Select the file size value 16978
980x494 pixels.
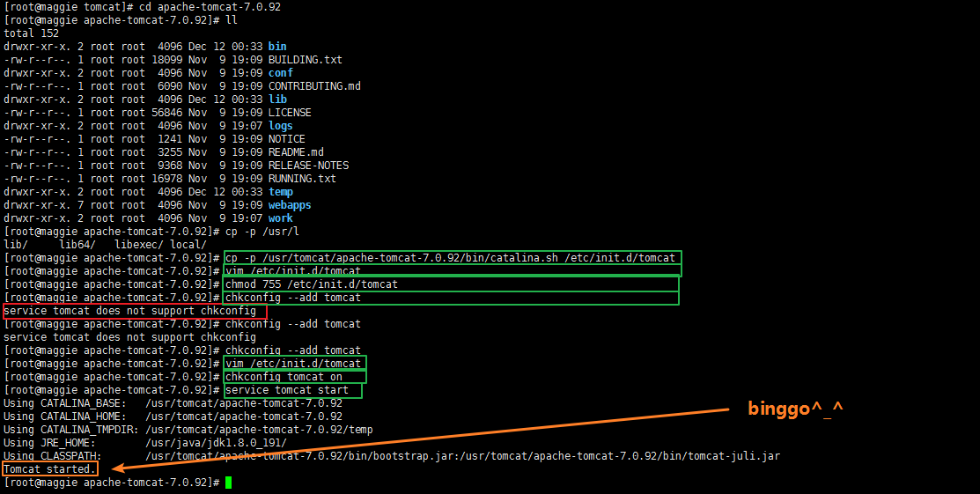(167, 178)
